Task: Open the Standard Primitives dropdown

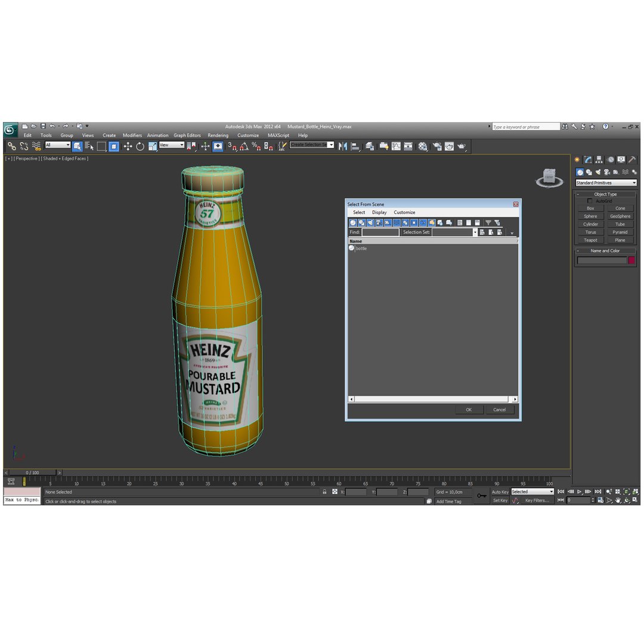Action: pyautogui.click(x=606, y=183)
